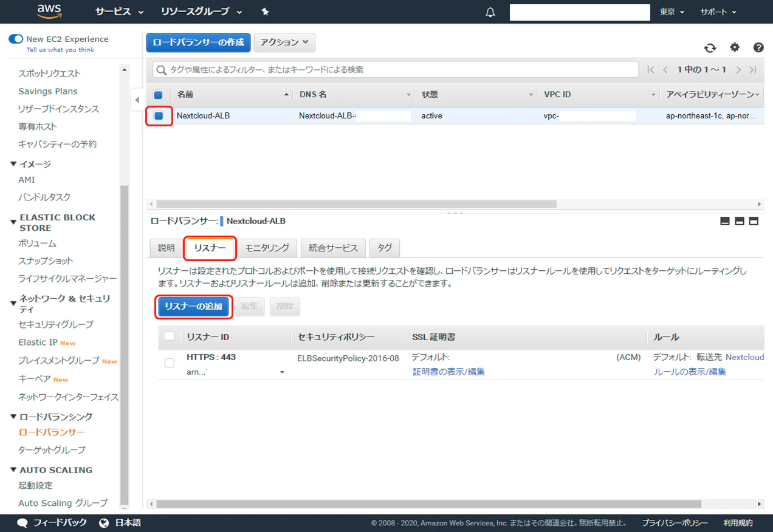The height and width of the screenshot is (532, 773).
Task: Click the load balancer table horizontal scrollbar
Action: coord(356,204)
